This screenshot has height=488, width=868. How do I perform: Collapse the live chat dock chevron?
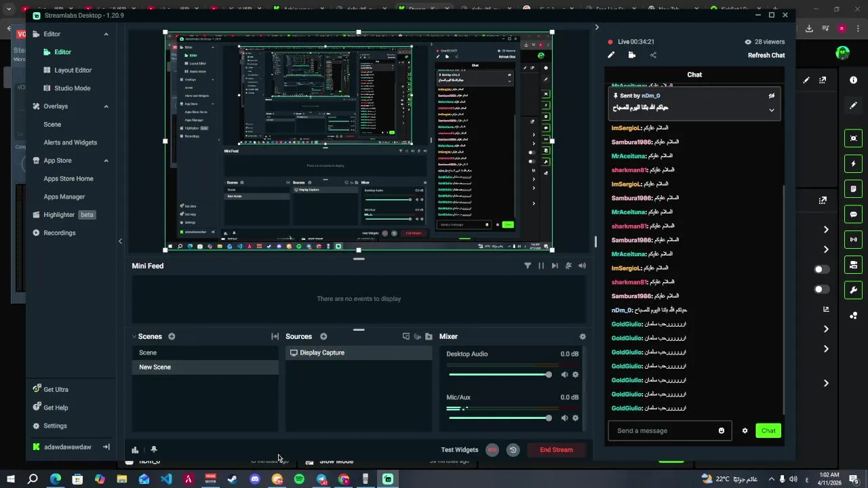point(597,27)
